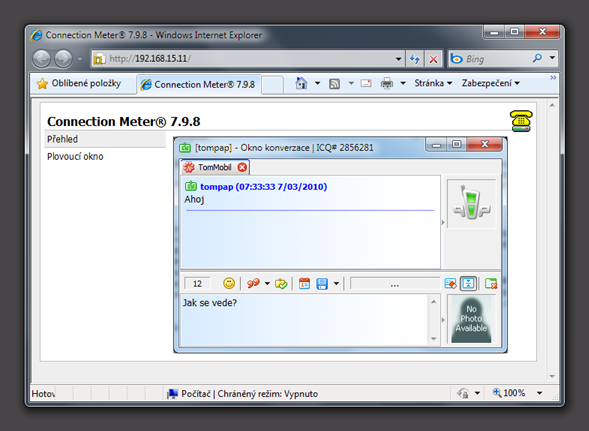Open the calendar history icon
The image size is (589, 431).
(304, 283)
